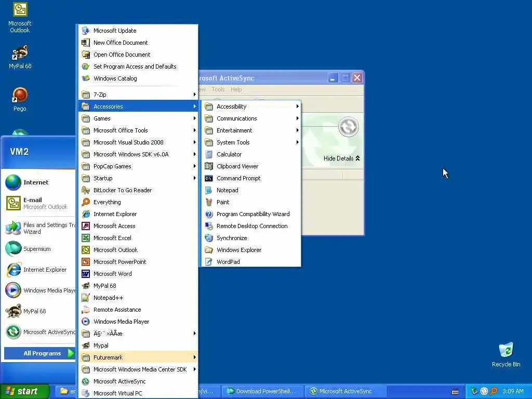Switch to Microsoft ActiveSync taskbar button
The height and width of the screenshot is (399, 532).
coord(345,391)
